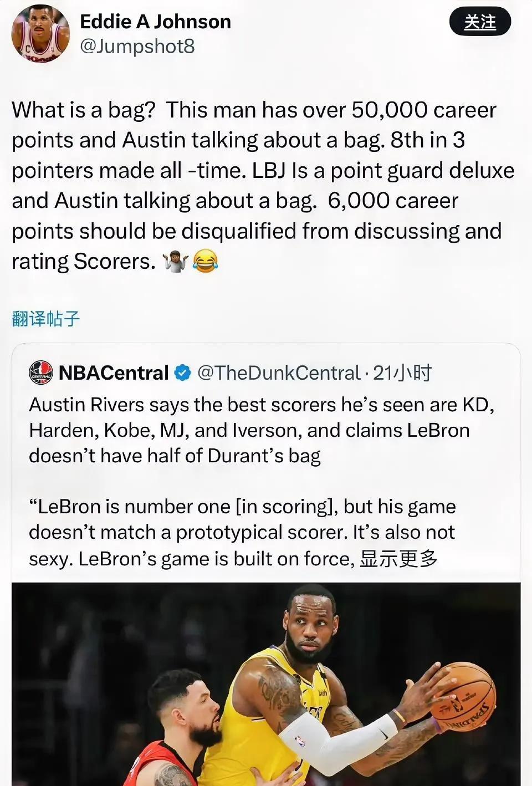Click the laughing tears emoji
Viewport: 532px width, 786px height.
pos(205,261)
